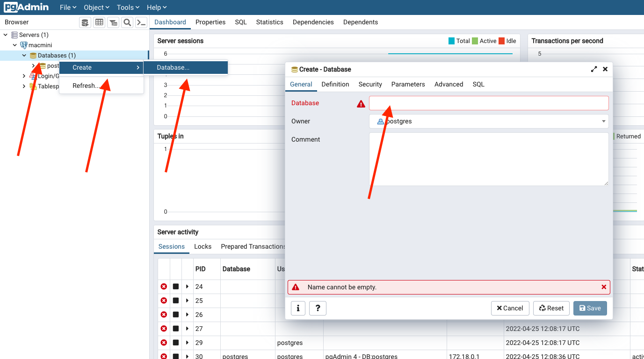Viewport: 644px width, 359px height.
Task: Cancel query black square for PID 25
Action: click(x=176, y=301)
